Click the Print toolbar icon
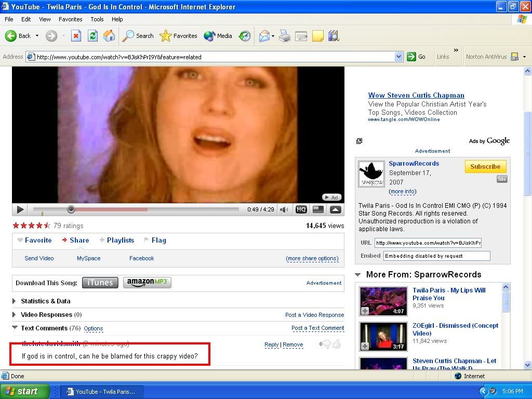532x399 pixels. click(x=284, y=36)
